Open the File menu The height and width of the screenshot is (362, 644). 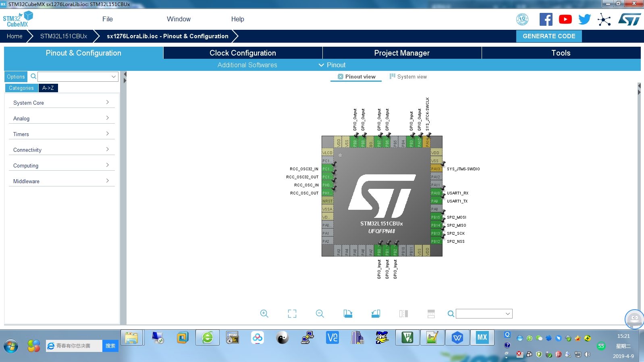[108, 19]
